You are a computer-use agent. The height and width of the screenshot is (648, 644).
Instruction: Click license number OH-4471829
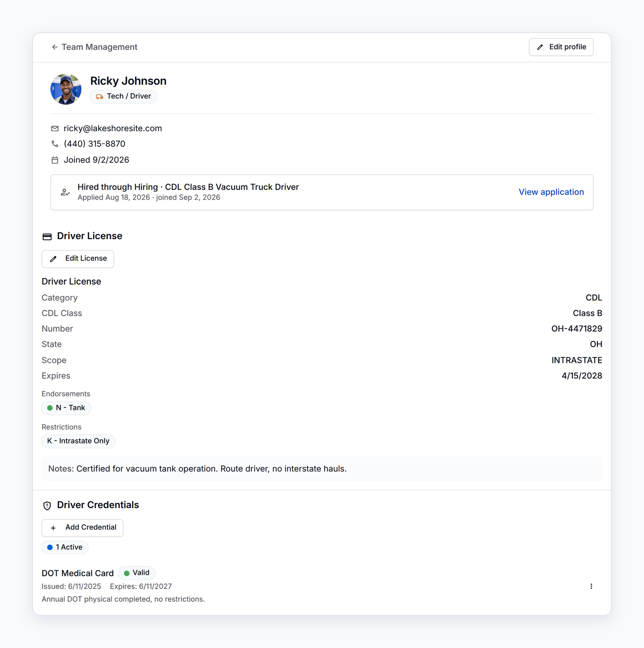[x=576, y=329]
